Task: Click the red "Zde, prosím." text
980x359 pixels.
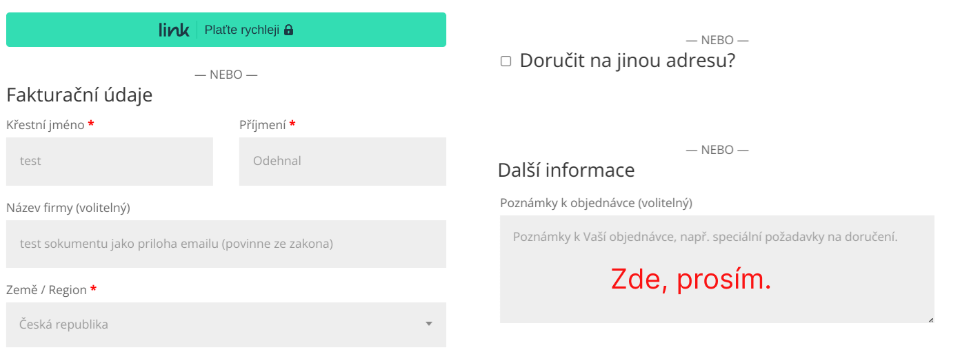Action: [690, 280]
